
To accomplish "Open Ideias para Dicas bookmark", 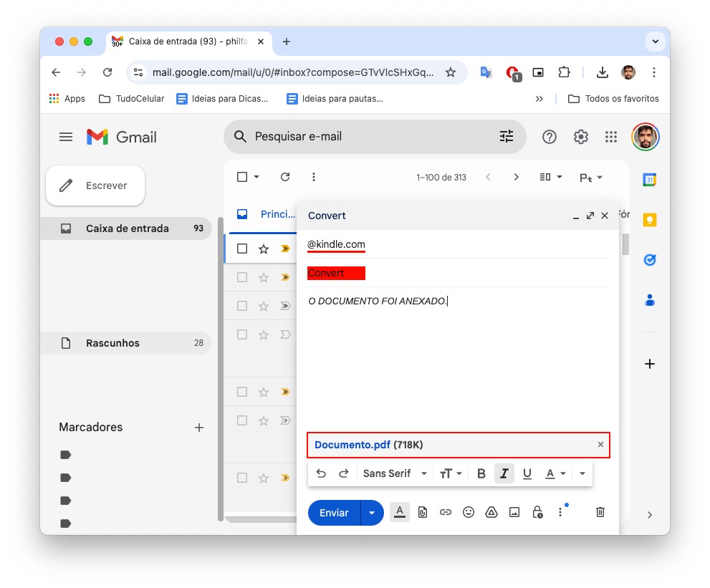I will coord(223,99).
